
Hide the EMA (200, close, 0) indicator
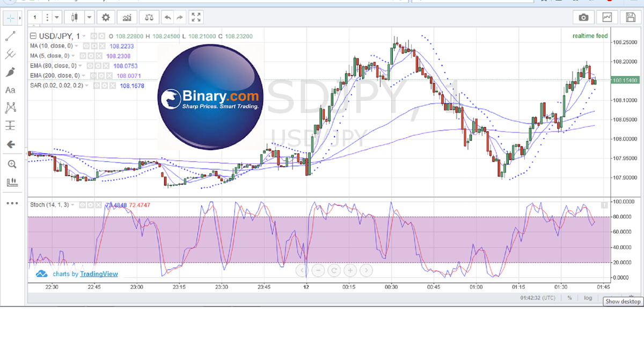coord(93,76)
